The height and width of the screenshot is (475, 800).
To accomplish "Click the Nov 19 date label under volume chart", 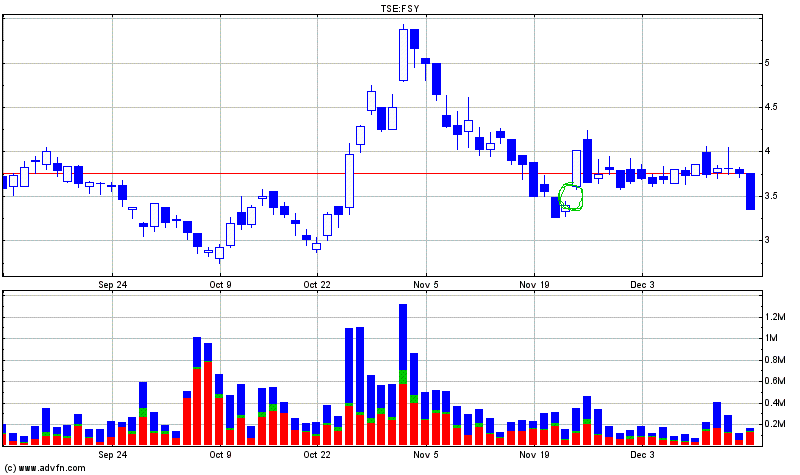I will click(534, 454).
